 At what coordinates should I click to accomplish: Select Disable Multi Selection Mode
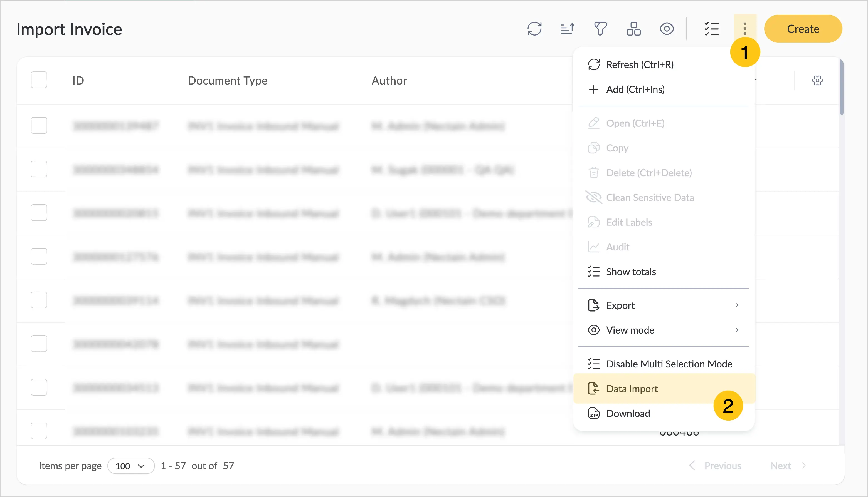coord(664,364)
